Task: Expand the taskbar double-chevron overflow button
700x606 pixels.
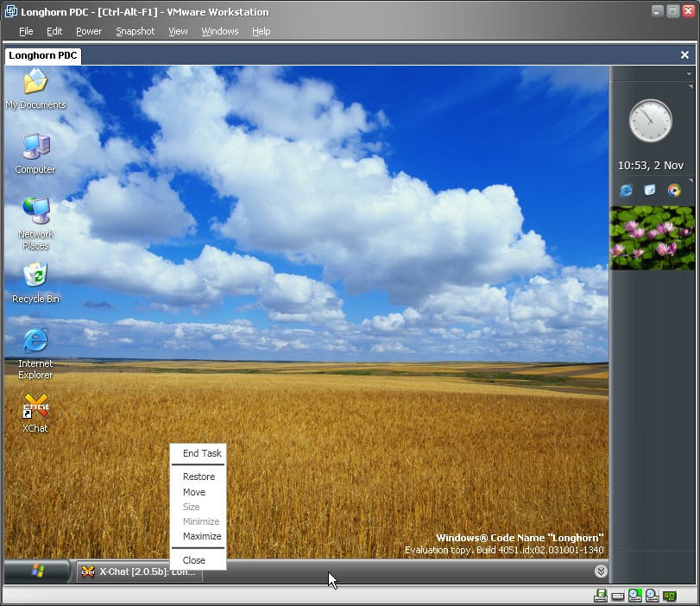Action: click(x=601, y=571)
